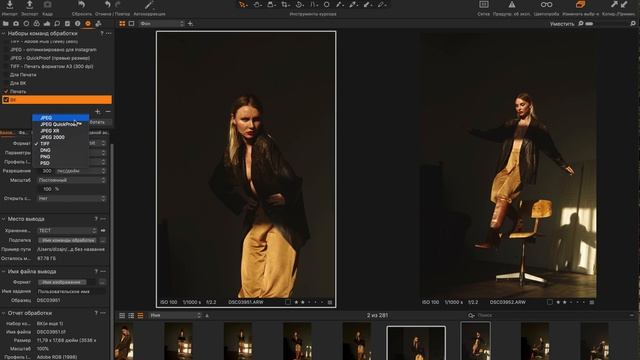Enable the Для Печати recipe checkbox
This screenshot has height=360, width=640.
point(6,75)
